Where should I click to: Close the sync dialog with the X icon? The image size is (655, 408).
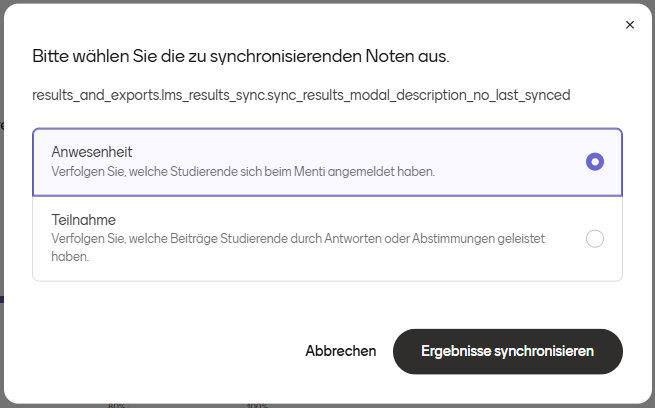(x=630, y=25)
